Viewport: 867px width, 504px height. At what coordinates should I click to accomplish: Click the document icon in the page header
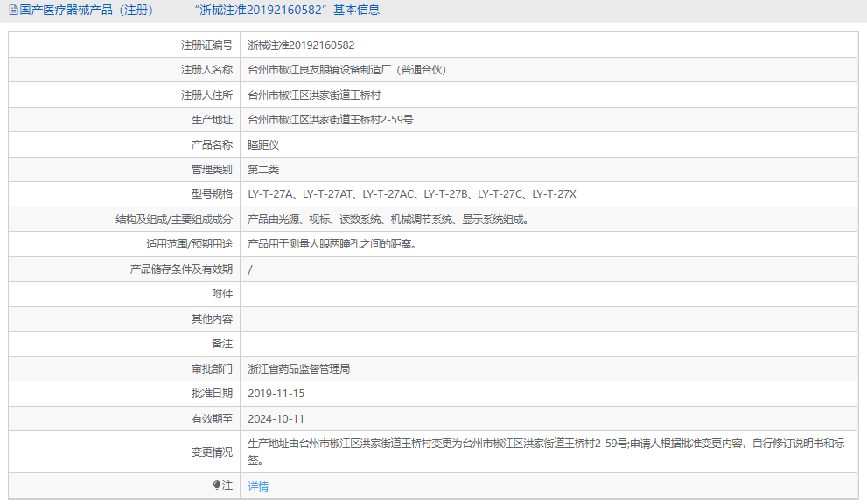click(12, 10)
